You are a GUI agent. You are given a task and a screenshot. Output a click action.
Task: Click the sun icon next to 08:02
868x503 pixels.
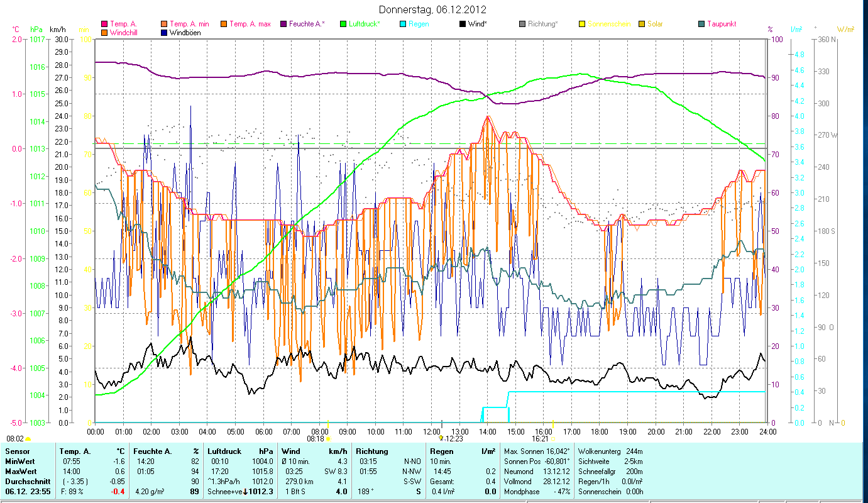(x=28, y=439)
